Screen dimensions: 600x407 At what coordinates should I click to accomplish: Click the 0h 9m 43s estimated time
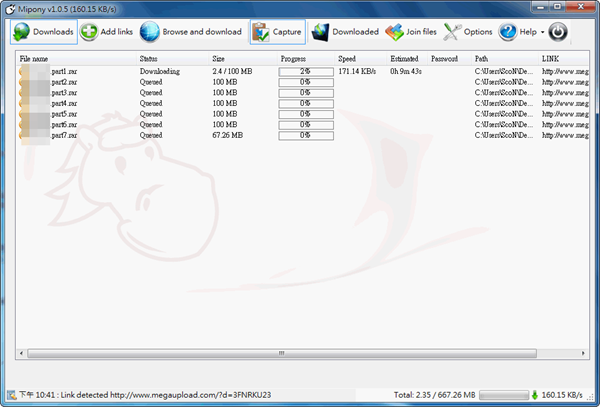[406, 72]
